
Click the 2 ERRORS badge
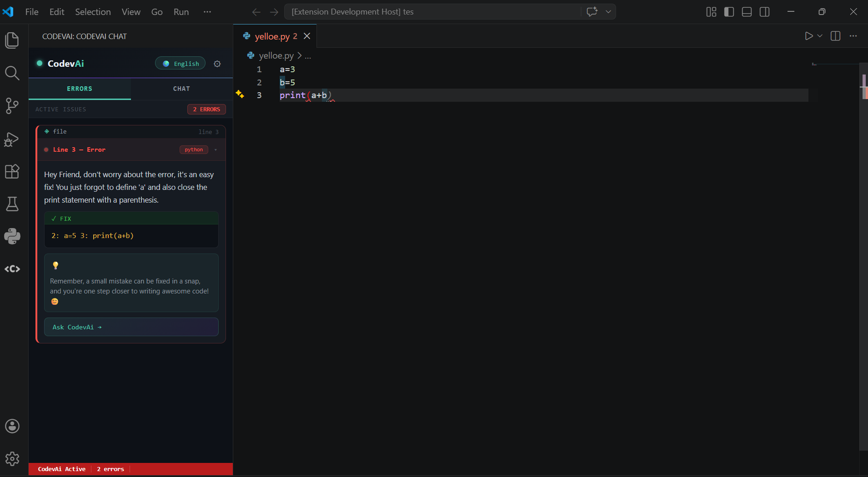tap(206, 109)
